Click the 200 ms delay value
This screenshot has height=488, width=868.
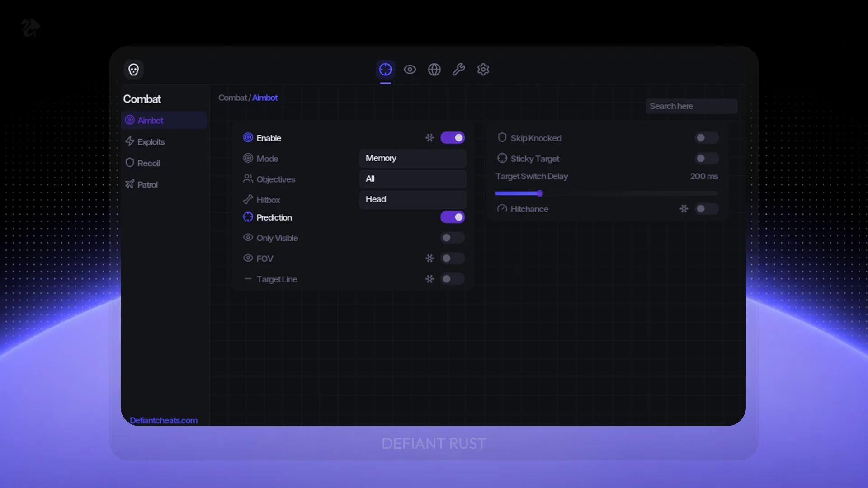704,176
